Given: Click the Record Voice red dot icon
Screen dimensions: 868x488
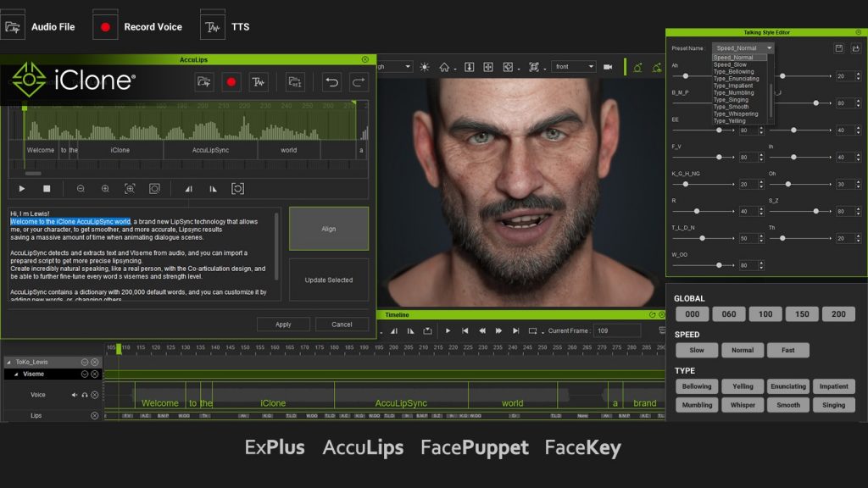Looking at the screenshot, I should 105,26.
